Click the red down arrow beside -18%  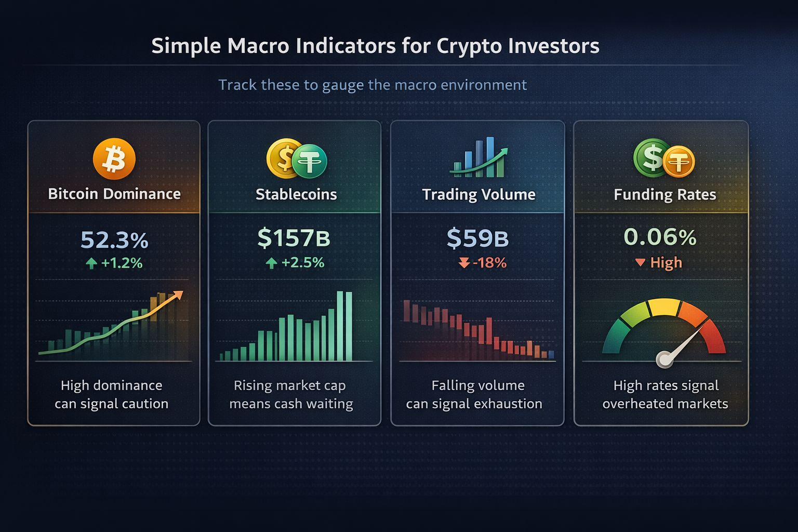pyautogui.click(x=464, y=263)
